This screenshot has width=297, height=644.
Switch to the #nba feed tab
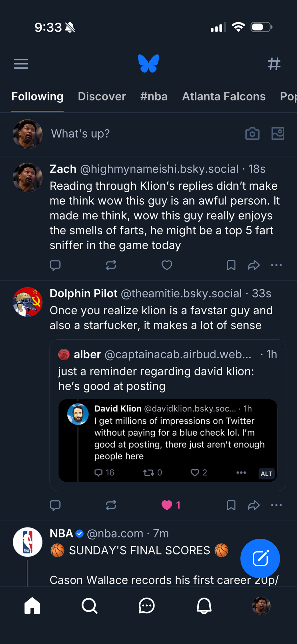pyautogui.click(x=154, y=97)
